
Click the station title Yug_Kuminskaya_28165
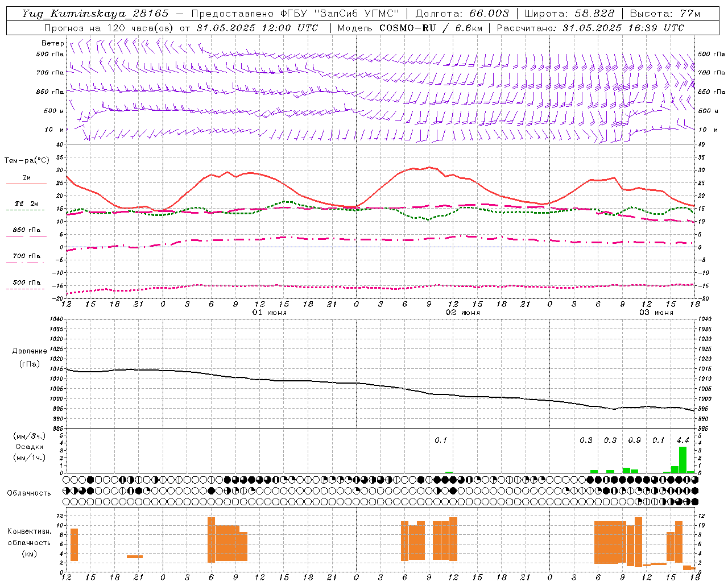[94, 14]
